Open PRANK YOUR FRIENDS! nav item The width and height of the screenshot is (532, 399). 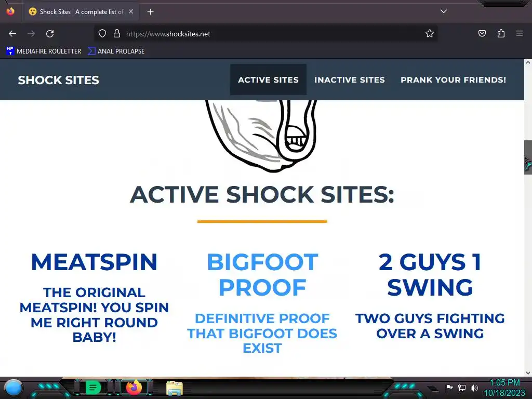click(x=453, y=79)
